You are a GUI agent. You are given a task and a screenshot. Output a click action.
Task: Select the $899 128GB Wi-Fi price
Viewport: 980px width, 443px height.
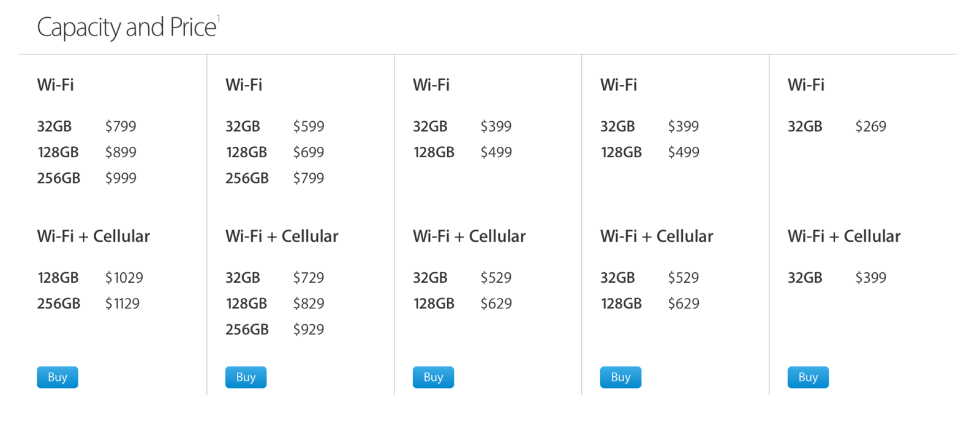click(121, 152)
